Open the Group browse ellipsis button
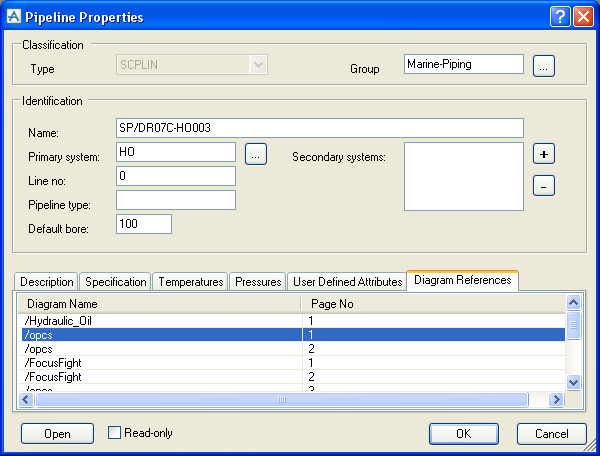 tap(543, 66)
